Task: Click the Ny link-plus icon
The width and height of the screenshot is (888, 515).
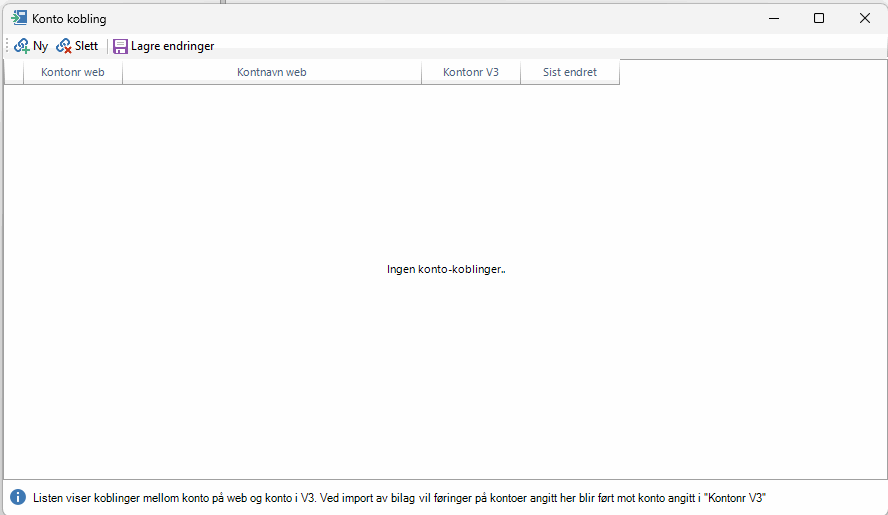Action: [x=21, y=46]
